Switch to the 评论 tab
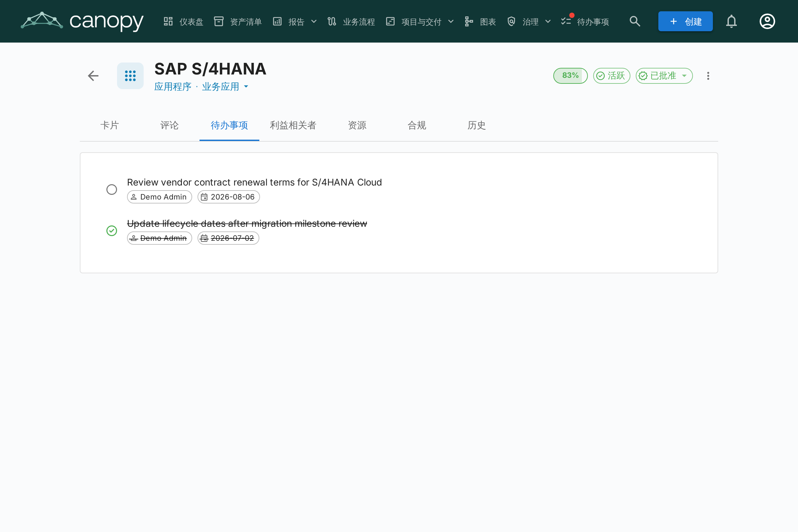Screen dimensions: 798x532 pyautogui.click(x=169, y=126)
